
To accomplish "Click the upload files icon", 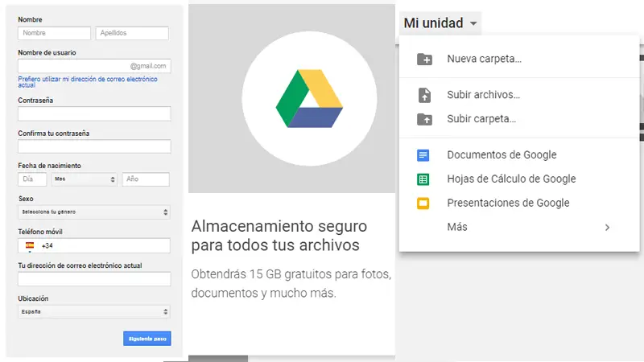I will [x=424, y=95].
